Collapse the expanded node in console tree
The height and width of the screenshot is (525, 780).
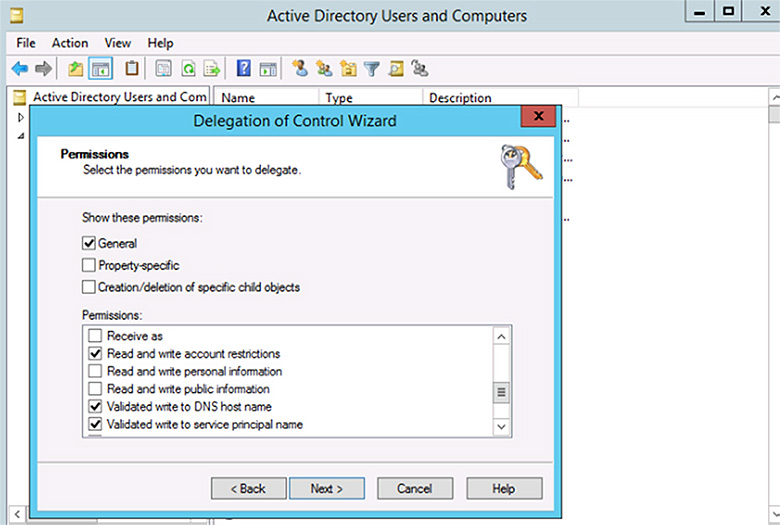[x=20, y=135]
